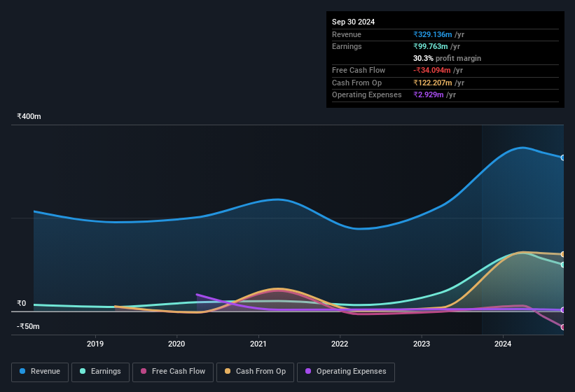Toggle the Earnings series legend button

click(100, 372)
